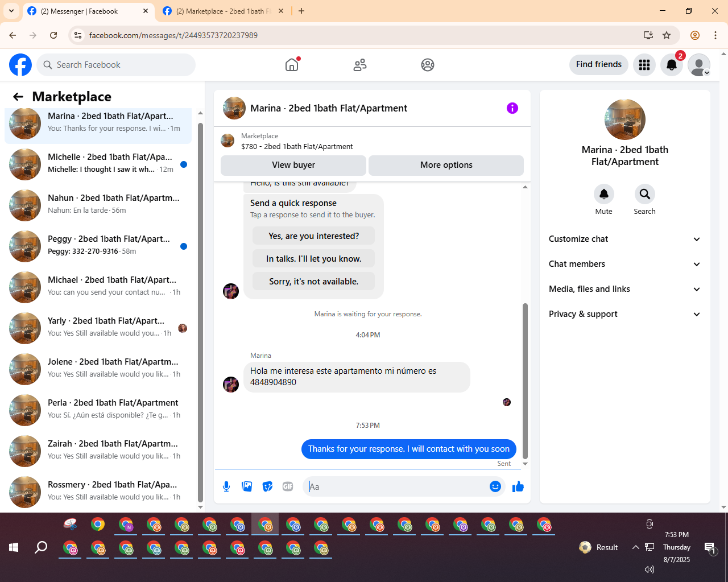Attach a file with the photo icon
Screen dimensions: 728x582
pyautogui.click(x=247, y=486)
